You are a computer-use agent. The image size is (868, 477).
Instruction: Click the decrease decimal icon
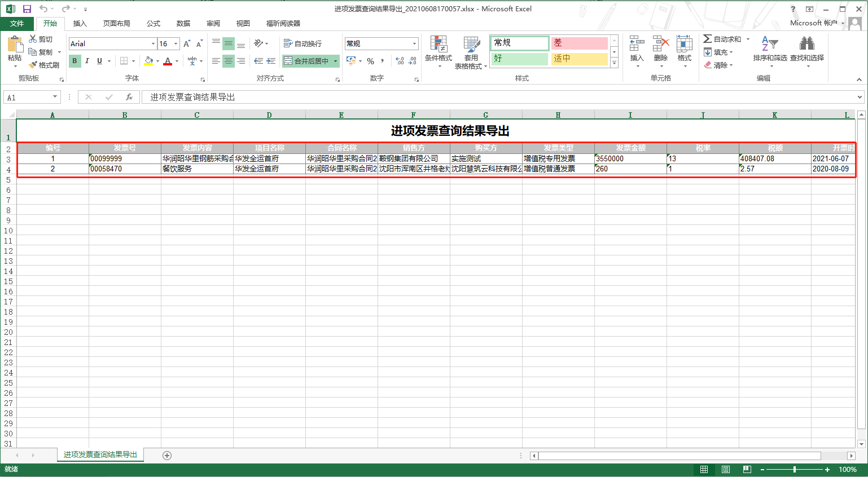tap(413, 61)
